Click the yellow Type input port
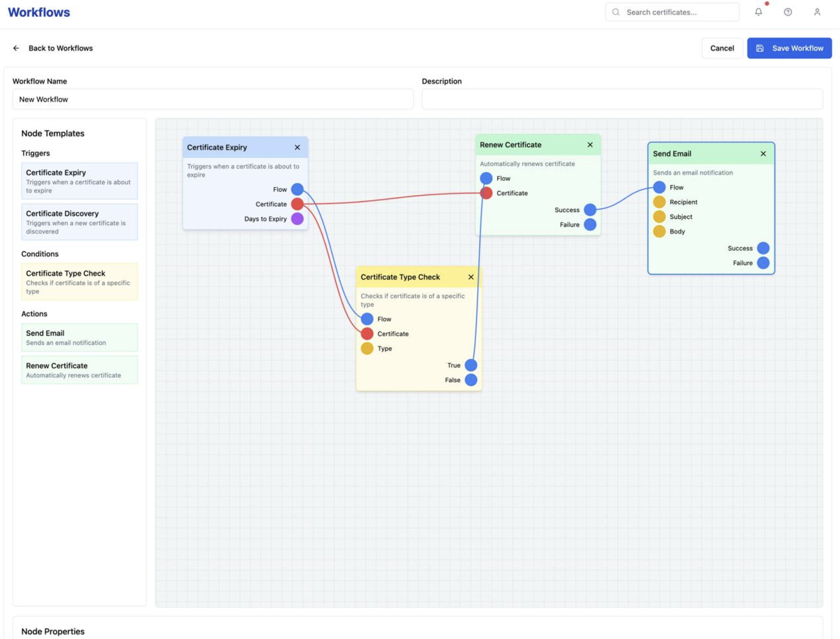 367,348
